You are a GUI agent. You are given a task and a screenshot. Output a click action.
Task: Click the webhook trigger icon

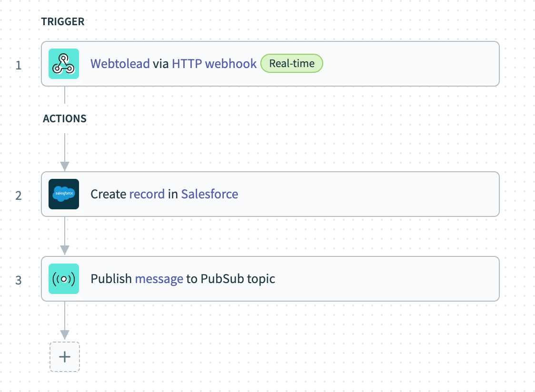[64, 64]
